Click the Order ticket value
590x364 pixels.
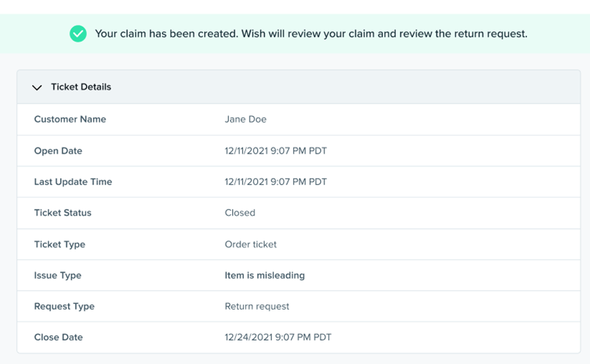(x=250, y=244)
